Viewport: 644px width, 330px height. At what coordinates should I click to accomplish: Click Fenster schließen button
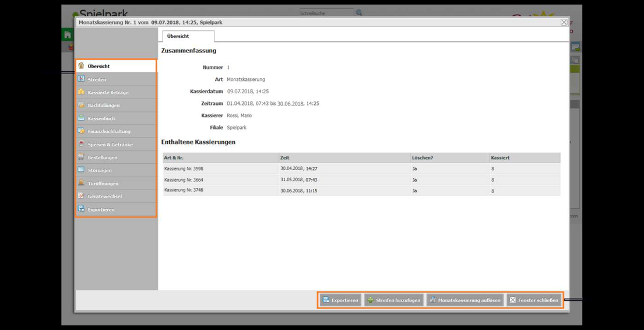(533, 300)
